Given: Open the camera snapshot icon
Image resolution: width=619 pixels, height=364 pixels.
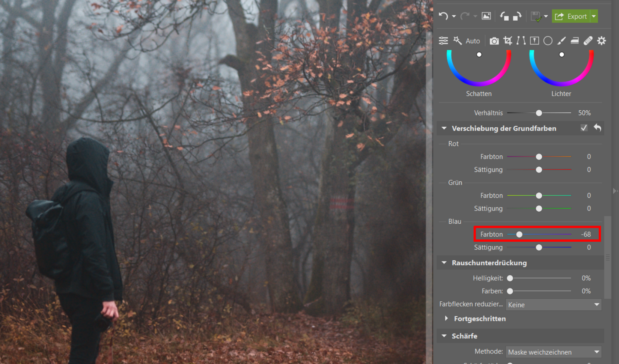Looking at the screenshot, I should coord(494,41).
